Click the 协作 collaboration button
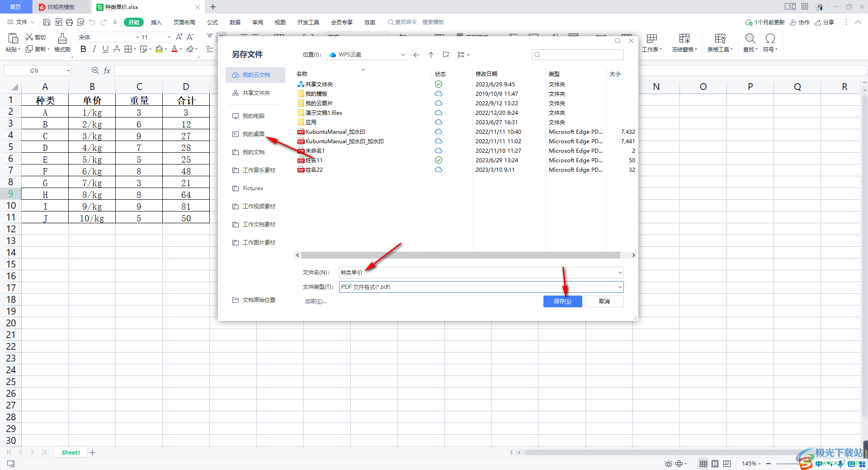Image resolution: width=868 pixels, height=470 pixels. (x=800, y=22)
